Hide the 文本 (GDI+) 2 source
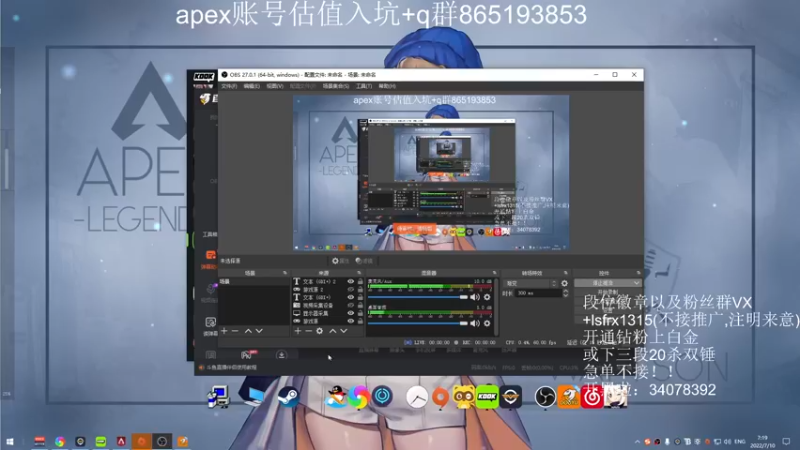 [x=351, y=282]
